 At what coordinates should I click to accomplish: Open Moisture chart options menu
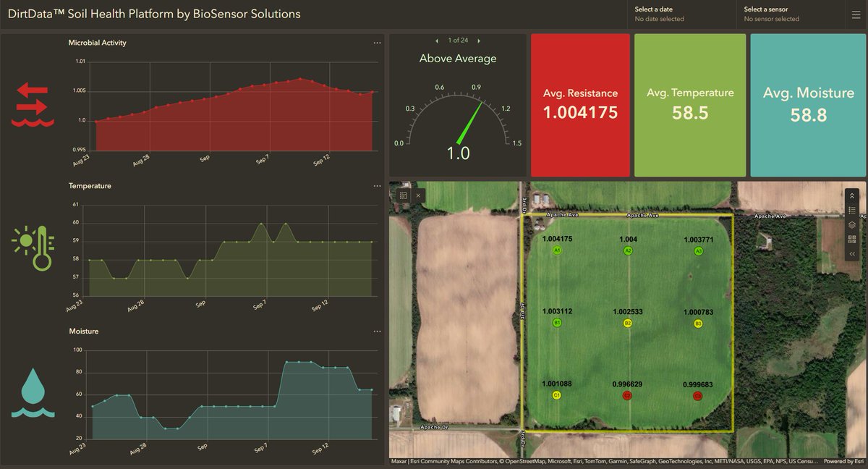click(377, 331)
